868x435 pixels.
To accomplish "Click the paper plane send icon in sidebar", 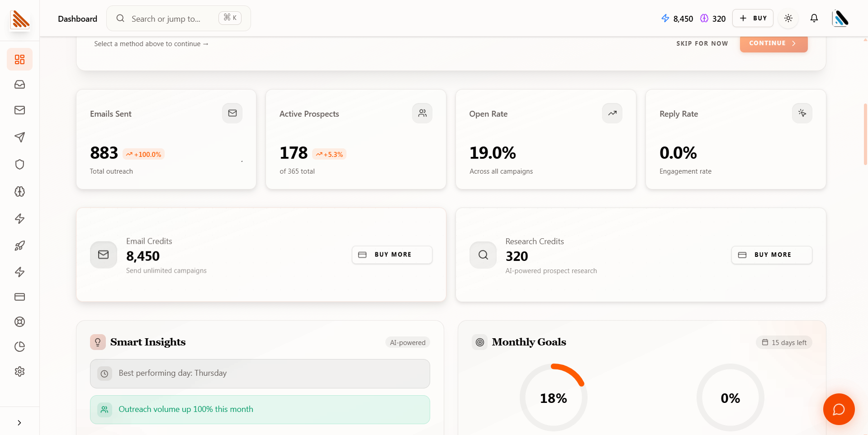I will [x=19, y=137].
